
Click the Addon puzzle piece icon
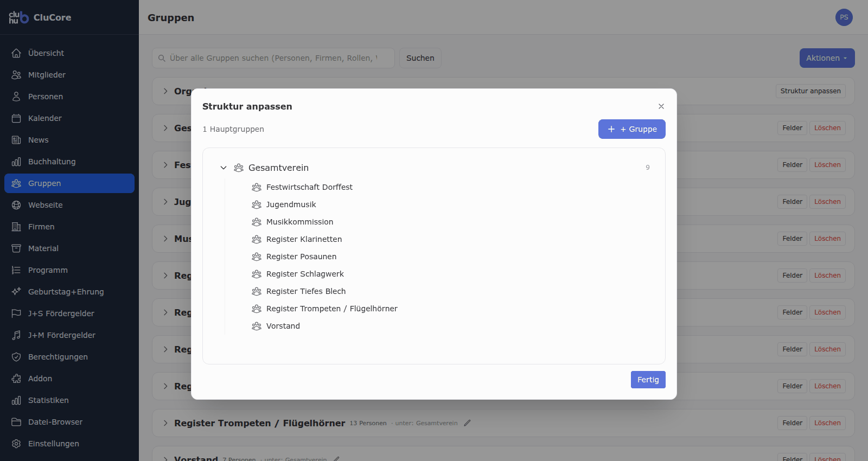click(16, 379)
